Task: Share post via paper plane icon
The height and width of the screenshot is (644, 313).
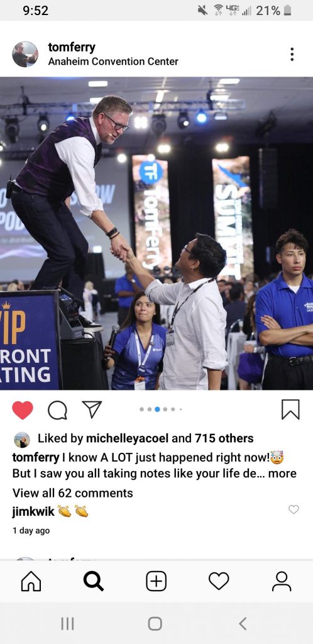Action: (92, 409)
